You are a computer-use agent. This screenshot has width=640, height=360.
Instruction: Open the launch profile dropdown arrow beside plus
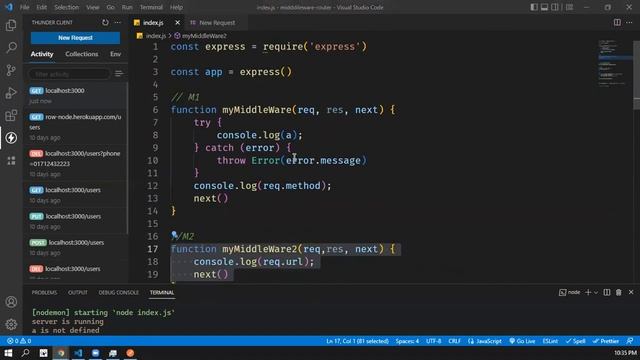point(596,292)
